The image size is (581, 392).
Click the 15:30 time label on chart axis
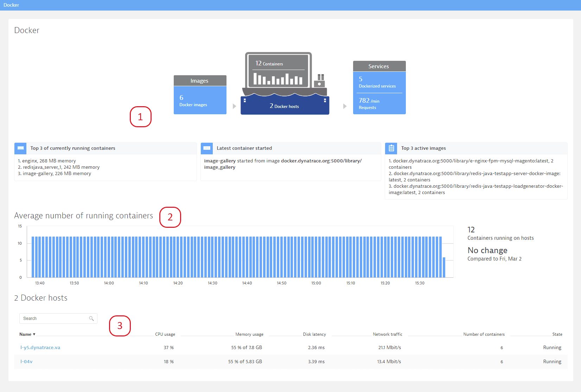coord(420,283)
